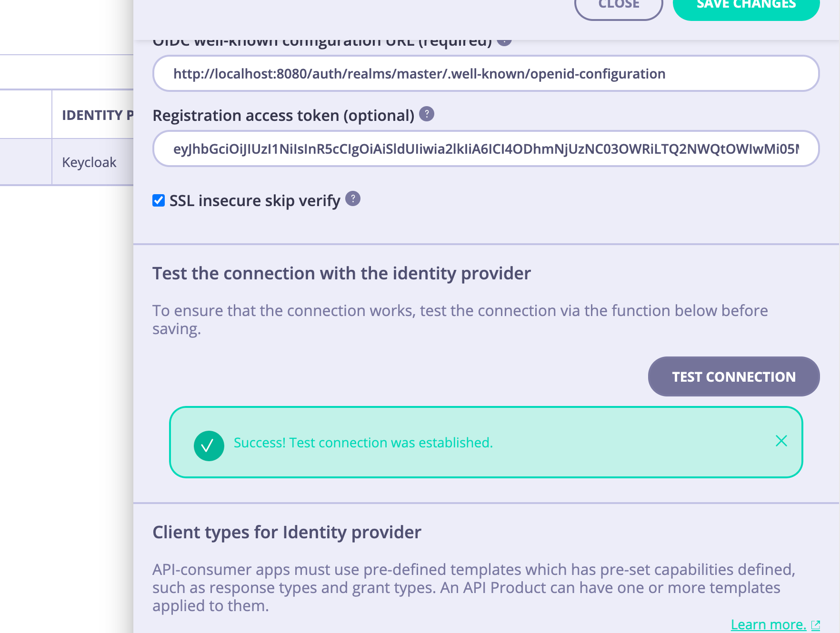The width and height of the screenshot is (840, 633).
Task: Click the green checkmark icon in the success alert
Action: coord(209,445)
